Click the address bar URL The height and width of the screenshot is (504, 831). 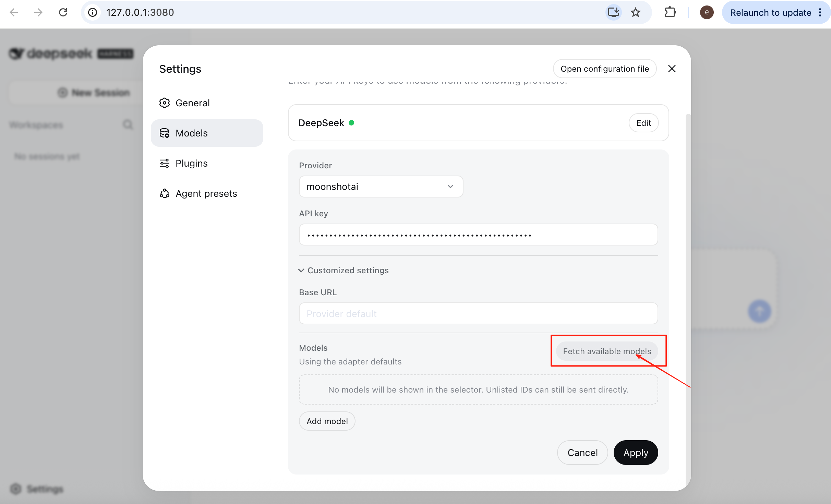coord(140,13)
